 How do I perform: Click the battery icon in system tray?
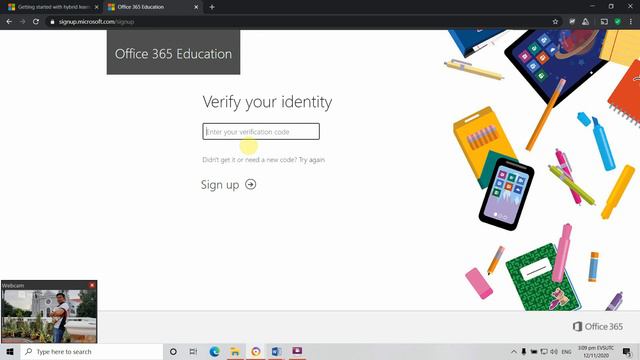(x=533, y=351)
